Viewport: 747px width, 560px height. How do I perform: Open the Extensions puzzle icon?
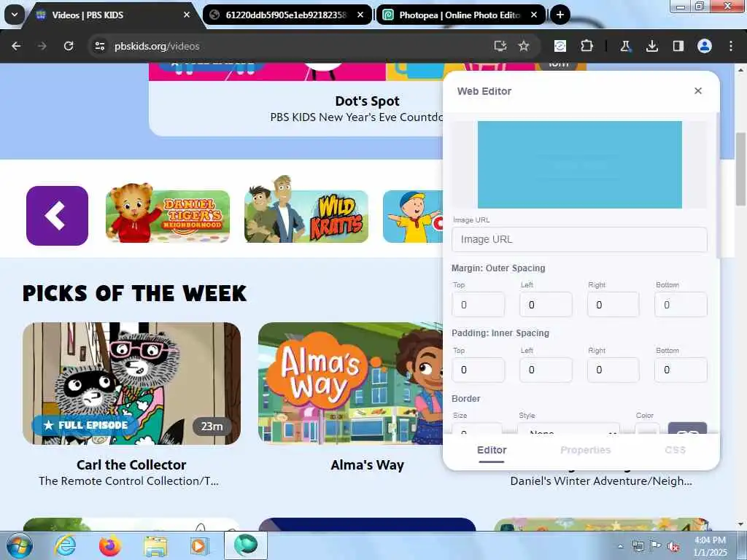[587, 46]
